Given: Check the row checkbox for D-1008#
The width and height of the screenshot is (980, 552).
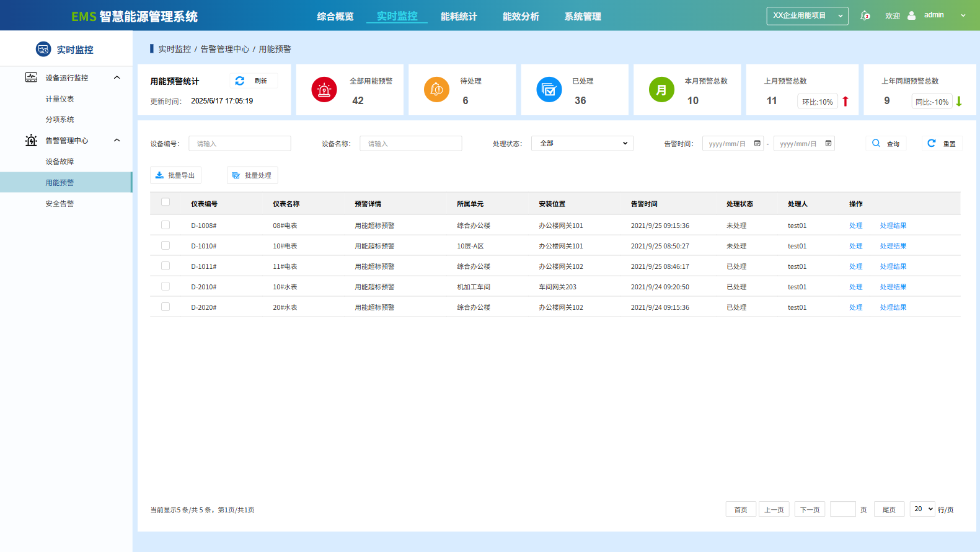Looking at the screenshot, I should pos(166,225).
